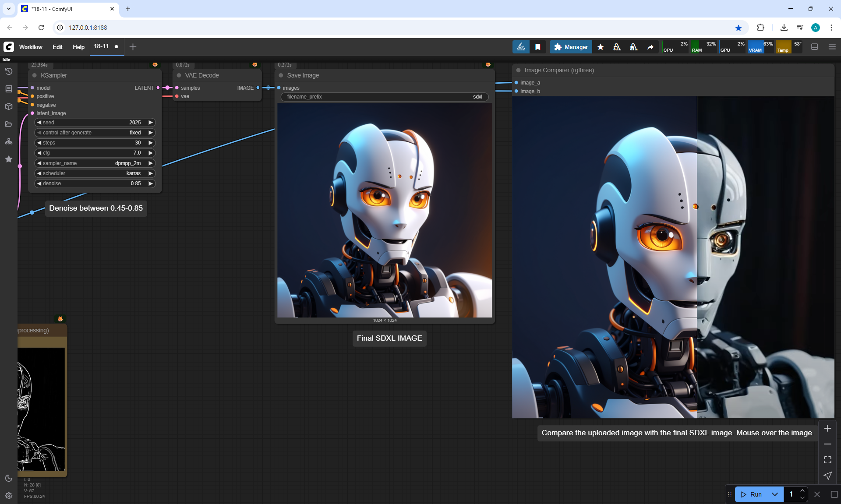Click the fit view icon

click(827, 460)
